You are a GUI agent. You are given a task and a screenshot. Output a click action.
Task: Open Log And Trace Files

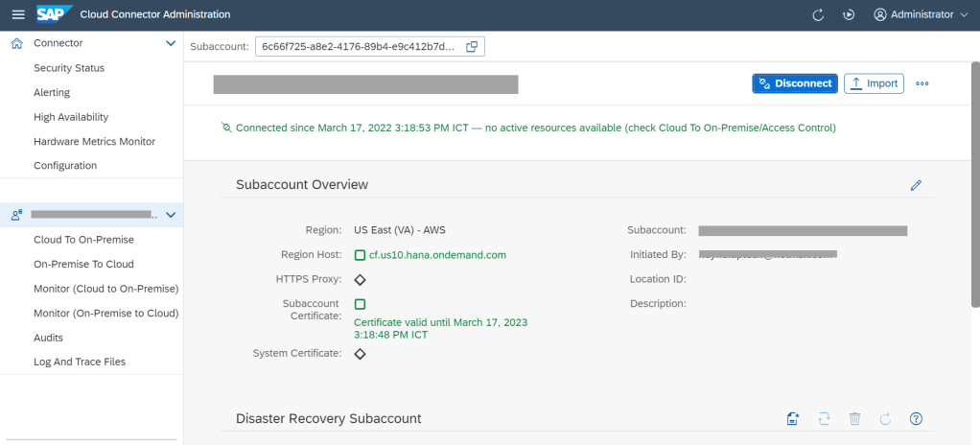pyautogui.click(x=80, y=362)
